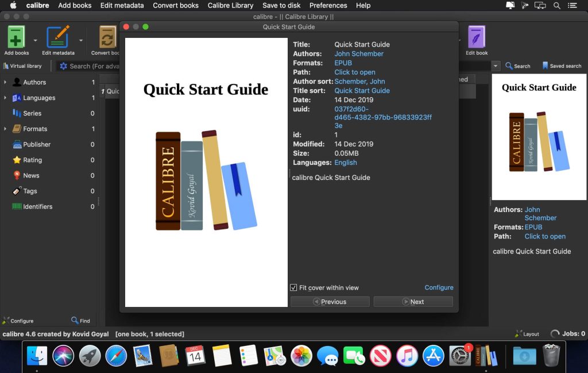Uncheck Fit cover within view
This screenshot has height=373, width=588.
pyautogui.click(x=295, y=287)
